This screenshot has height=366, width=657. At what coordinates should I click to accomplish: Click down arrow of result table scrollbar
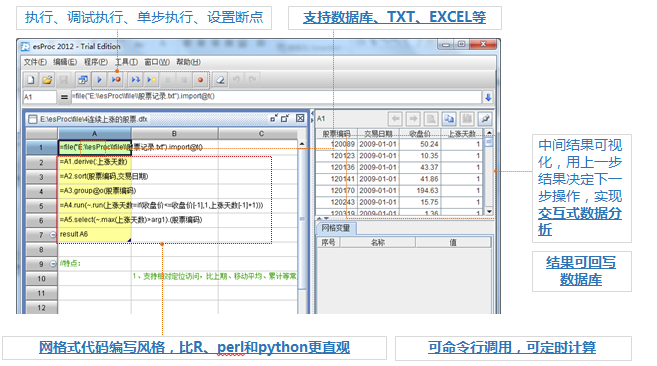pos(489,211)
